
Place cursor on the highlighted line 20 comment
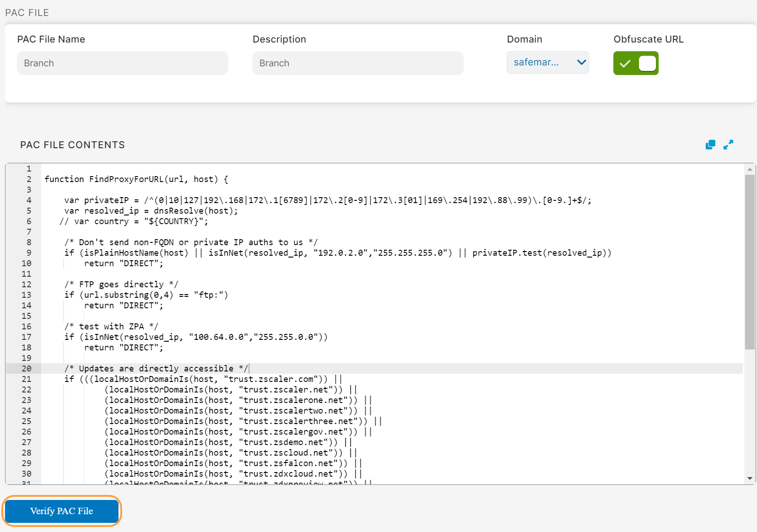156,368
